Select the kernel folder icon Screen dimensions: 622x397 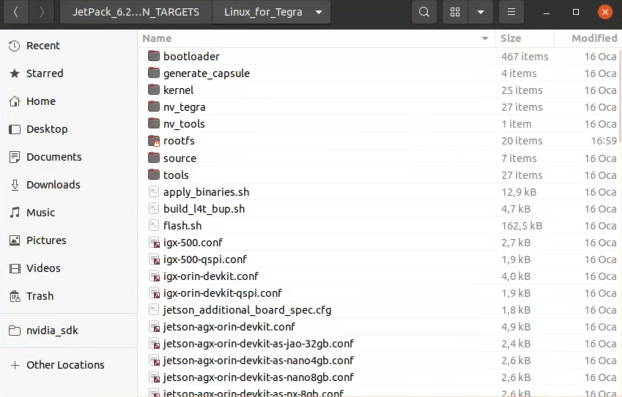(154, 90)
